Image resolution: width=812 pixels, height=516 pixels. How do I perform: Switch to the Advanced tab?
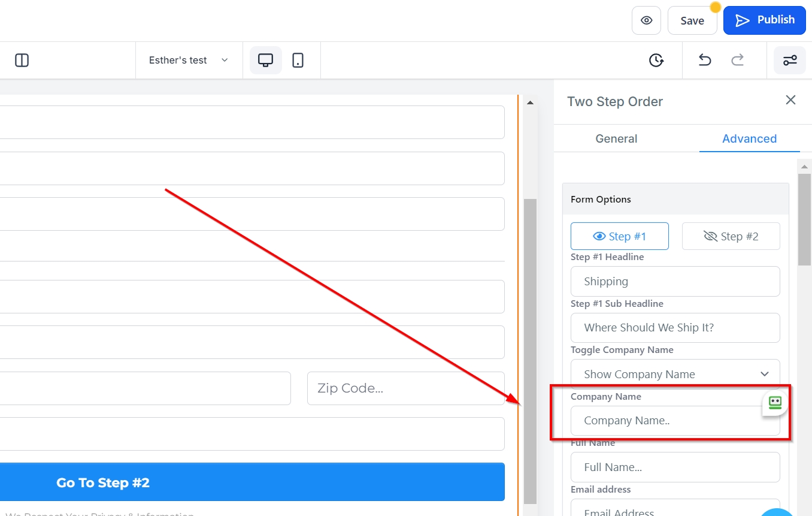pyautogui.click(x=749, y=138)
